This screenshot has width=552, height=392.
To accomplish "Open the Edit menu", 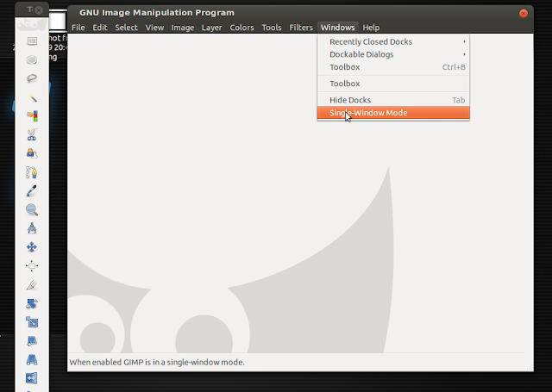I will click(100, 28).
